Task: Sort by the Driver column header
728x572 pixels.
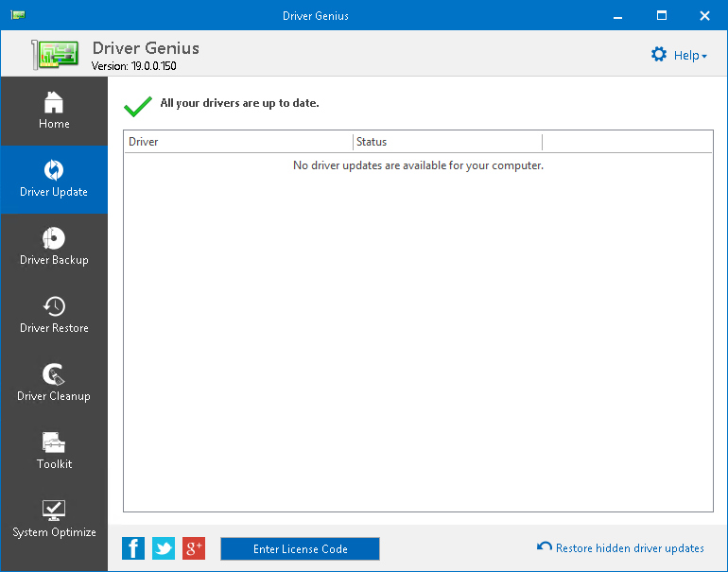Action: (x=238, y=142)
